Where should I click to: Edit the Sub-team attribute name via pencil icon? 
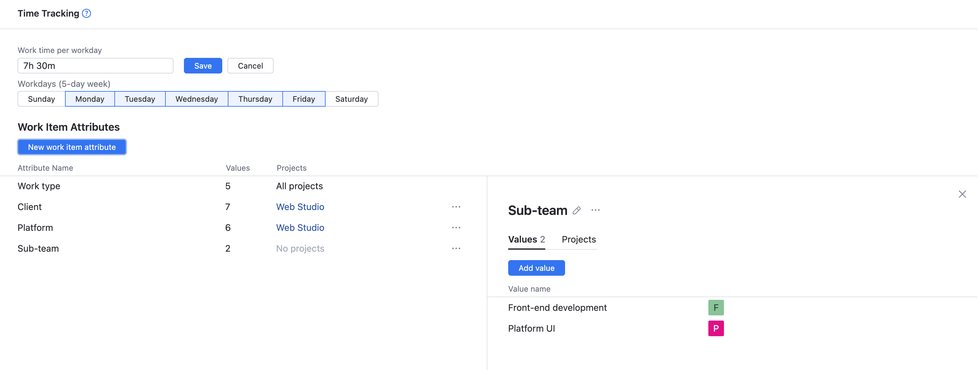tap(576, 210)
